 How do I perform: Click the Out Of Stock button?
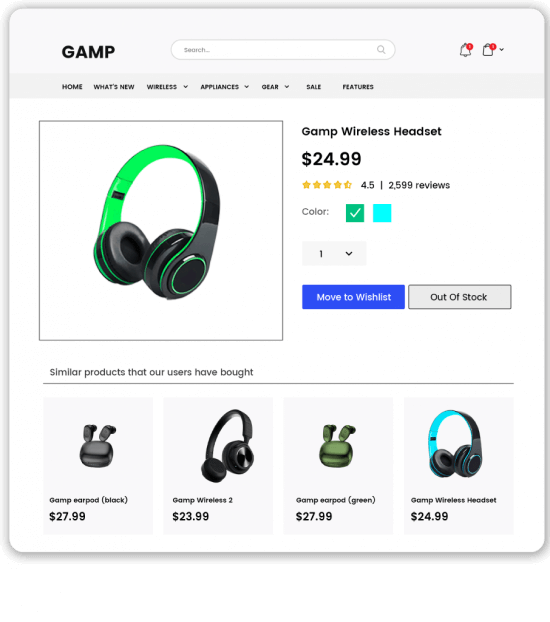click(x=460, y=297)
